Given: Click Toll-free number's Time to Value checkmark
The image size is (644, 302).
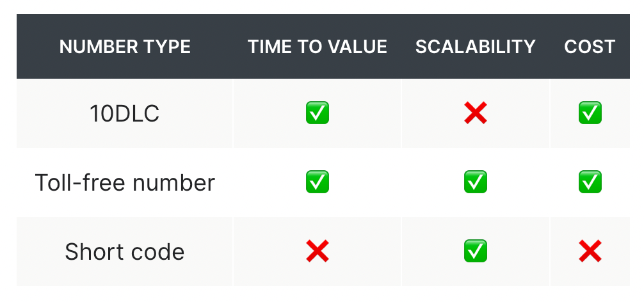Looking at the screenshot, I should pos(318,182).
